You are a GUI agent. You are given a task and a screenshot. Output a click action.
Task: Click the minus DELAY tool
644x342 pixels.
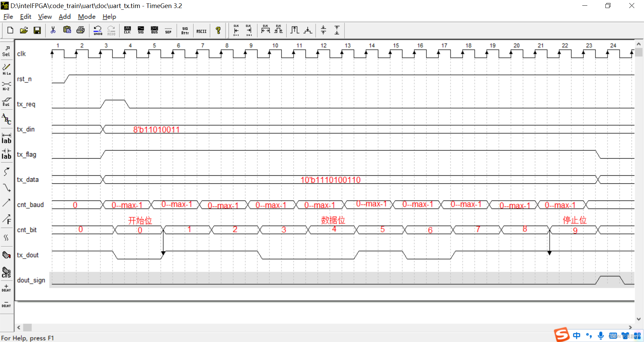pyautogui.click(x=6, y=304)
